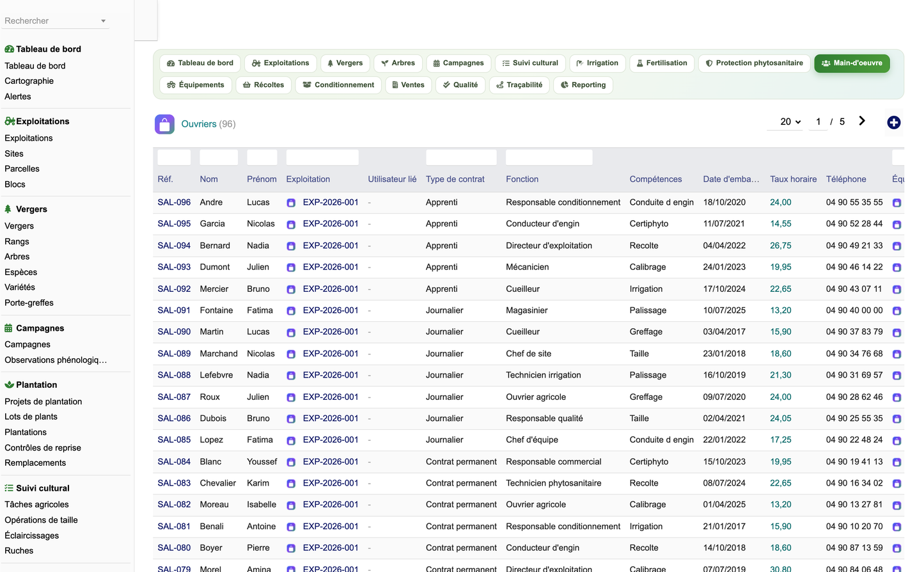Screen dimensions: 924x572
Task: Go to next page with chevron arrow
Action: point(862,121)
